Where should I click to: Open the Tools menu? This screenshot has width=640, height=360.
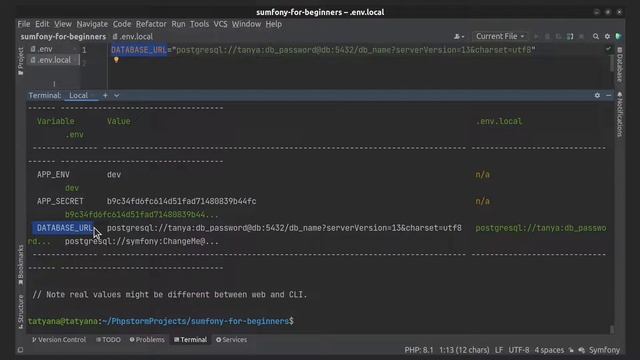[200, 24]
